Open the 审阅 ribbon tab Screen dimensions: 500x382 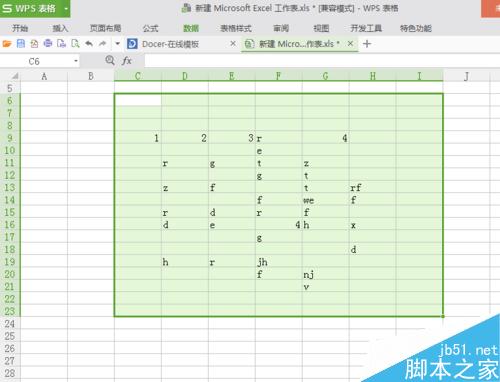[281, 28]
